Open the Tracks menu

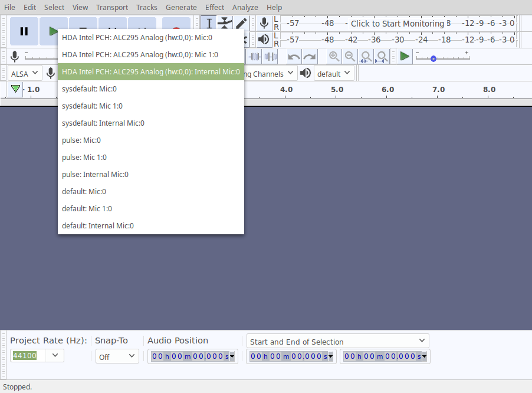(147, 8)
